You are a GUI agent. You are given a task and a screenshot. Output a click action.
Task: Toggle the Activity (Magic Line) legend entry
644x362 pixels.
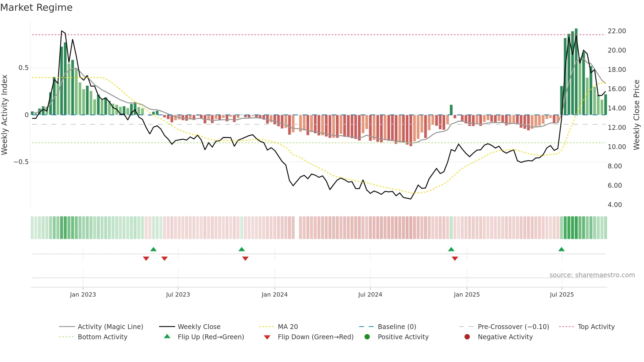tap(101, 327)
